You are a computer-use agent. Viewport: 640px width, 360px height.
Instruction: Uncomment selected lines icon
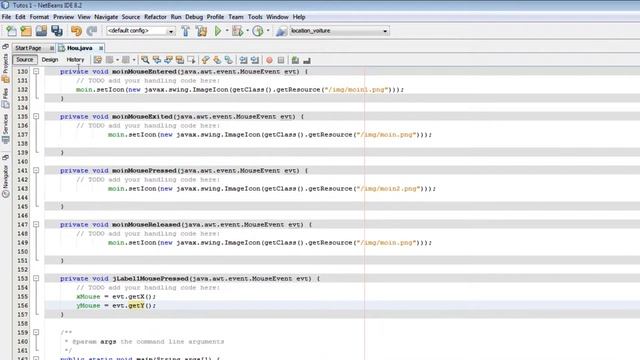307,60
